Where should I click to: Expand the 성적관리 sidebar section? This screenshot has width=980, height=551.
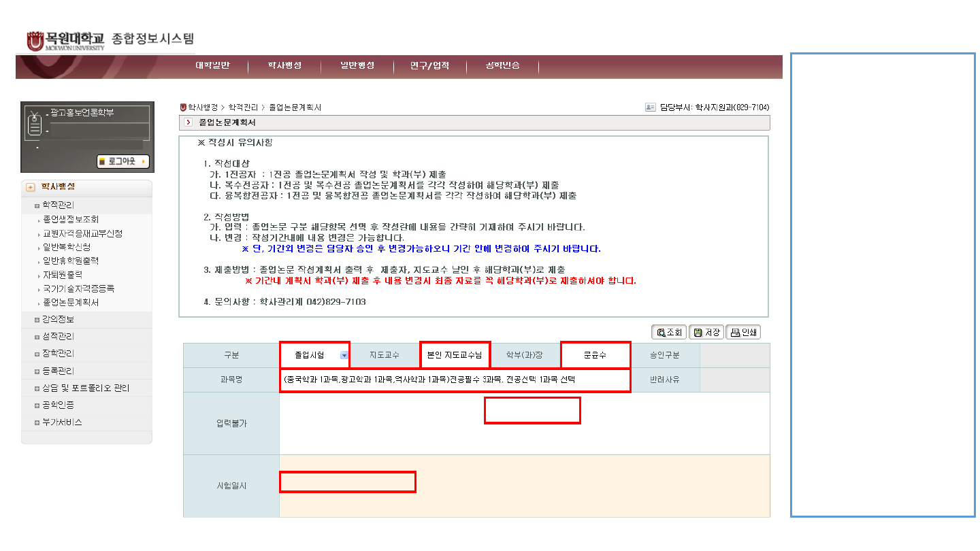(x=58, y=337)
